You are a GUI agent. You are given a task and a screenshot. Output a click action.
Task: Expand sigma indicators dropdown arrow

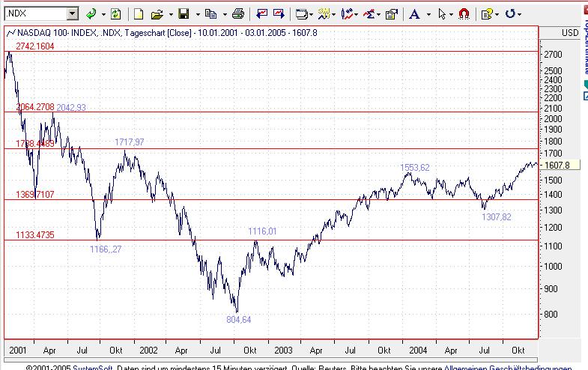click(378, 15)
